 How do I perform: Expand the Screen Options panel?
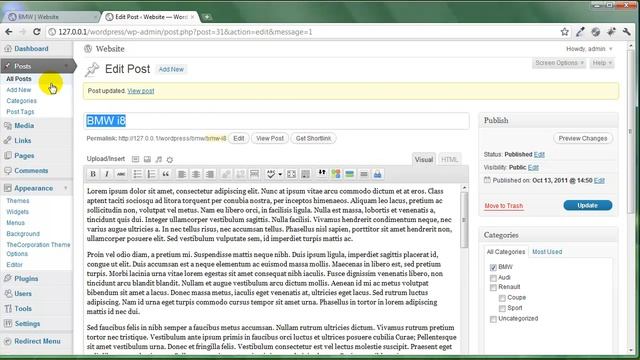(559, 63)
